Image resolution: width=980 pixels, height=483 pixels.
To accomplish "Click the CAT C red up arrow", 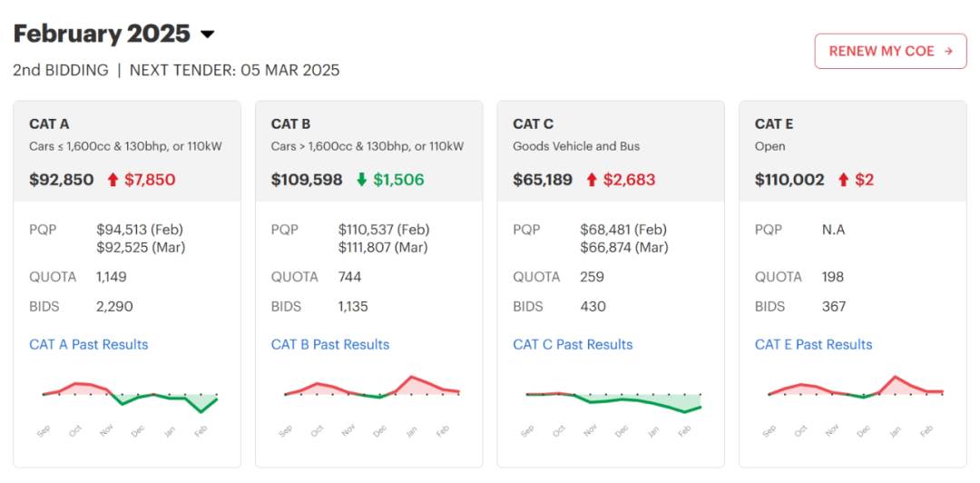I will coord(592,180).
